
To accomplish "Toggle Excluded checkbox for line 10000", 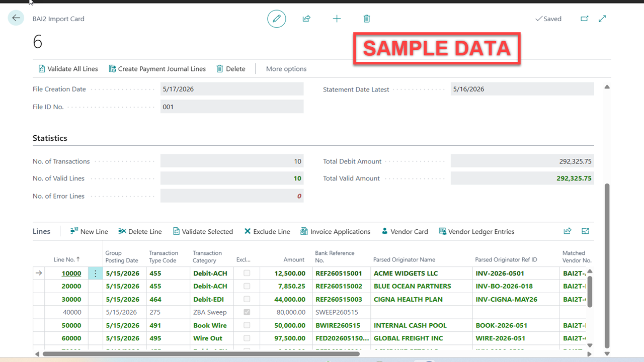I will [247, 273].
